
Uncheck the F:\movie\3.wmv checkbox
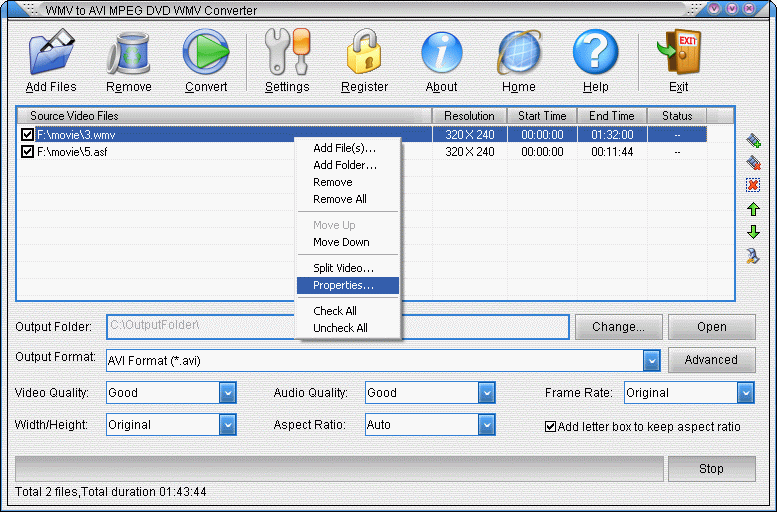coord(27,134)
